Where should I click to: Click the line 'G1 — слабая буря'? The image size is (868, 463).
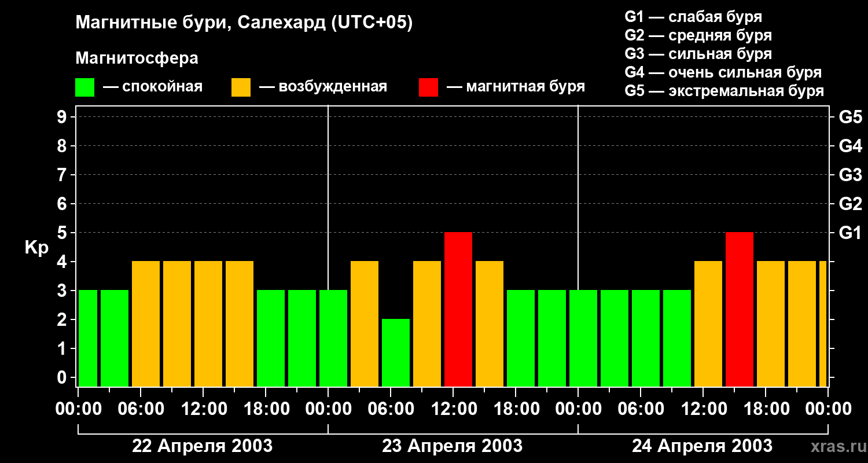point(693,17)
